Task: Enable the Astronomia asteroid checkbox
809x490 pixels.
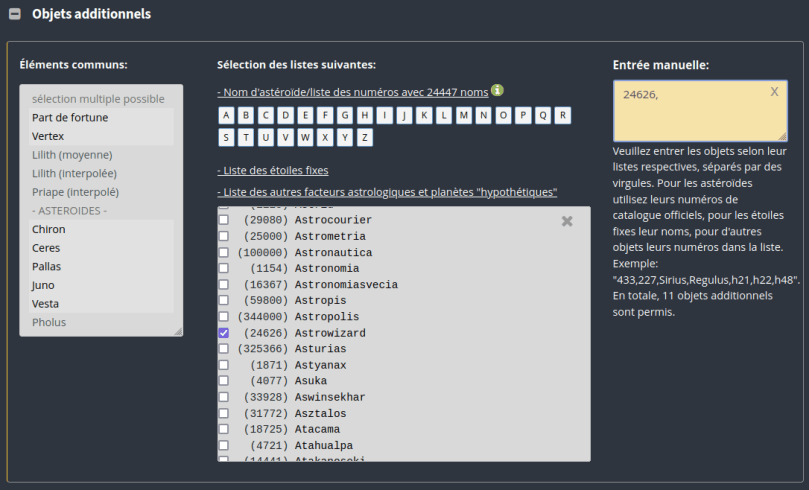Action: click(x=224, y=268)
